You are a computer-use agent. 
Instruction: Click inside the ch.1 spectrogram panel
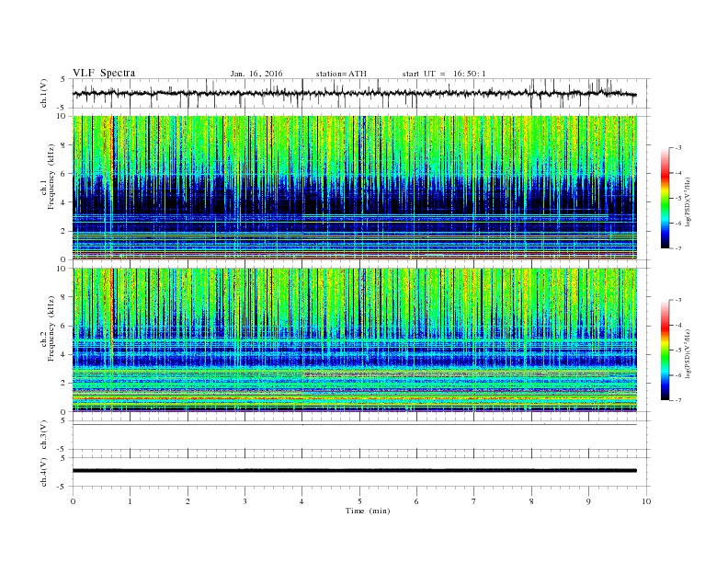click(355, 188)
